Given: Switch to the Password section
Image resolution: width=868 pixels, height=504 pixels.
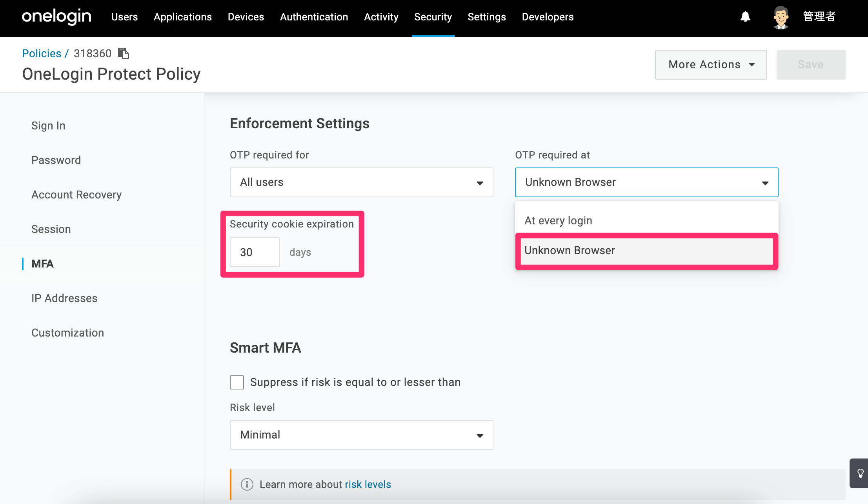Looking at the screenshot, I should pos(56,160).
